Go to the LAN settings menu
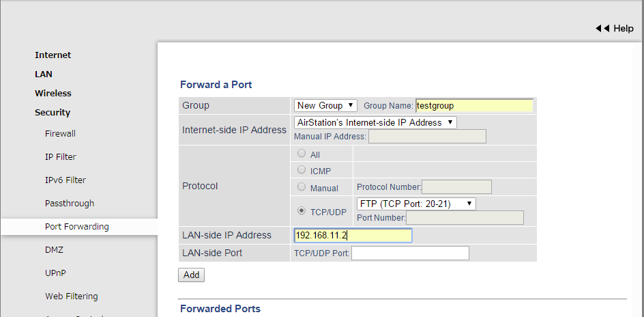Image resolution: width=644 pixels, height=317 pixels. click(x=44, y=74)
